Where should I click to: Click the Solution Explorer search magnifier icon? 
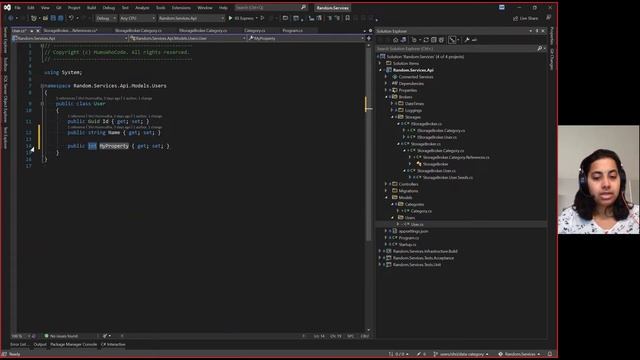540,49
